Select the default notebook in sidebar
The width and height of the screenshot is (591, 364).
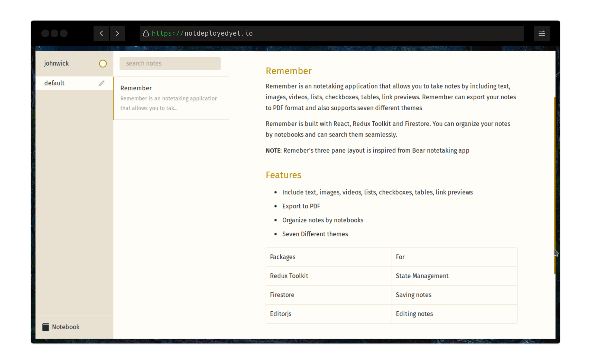coord(54,83)
